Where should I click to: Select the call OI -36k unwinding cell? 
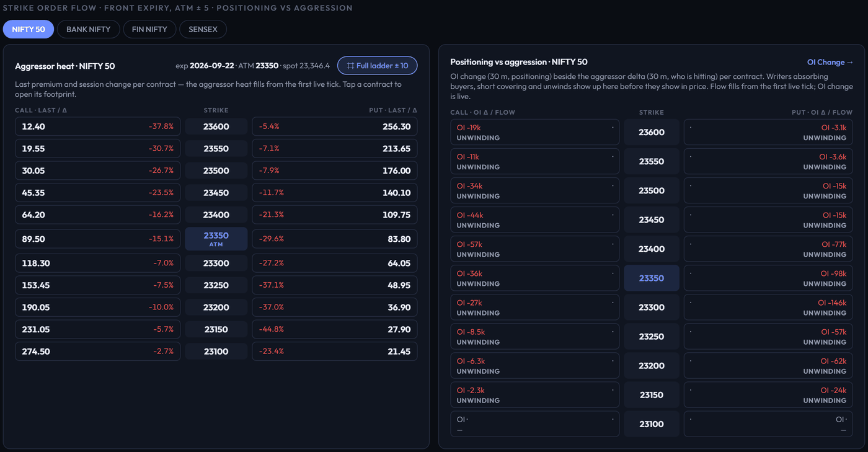pyautogui.click(x=535, y=278)
